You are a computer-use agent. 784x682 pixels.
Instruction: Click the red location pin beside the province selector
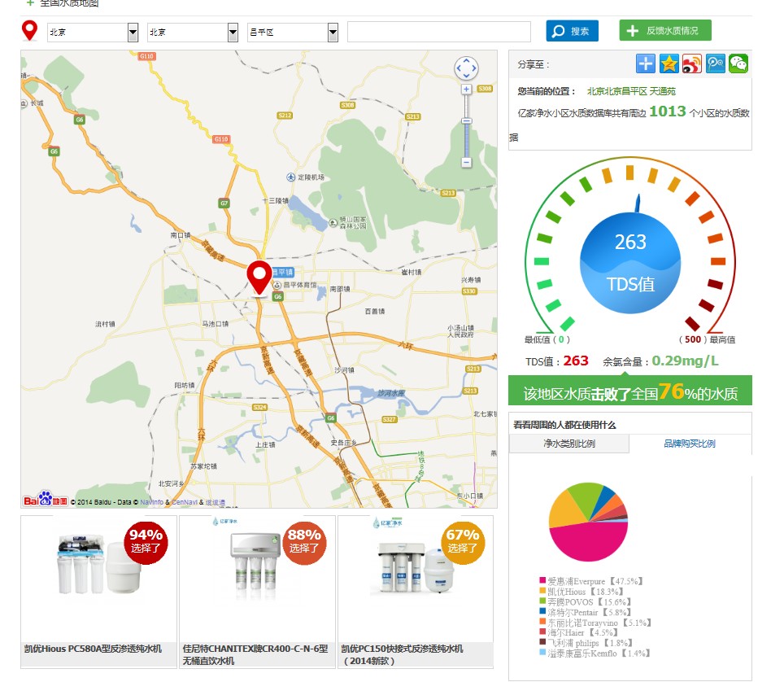click(29, 31)
